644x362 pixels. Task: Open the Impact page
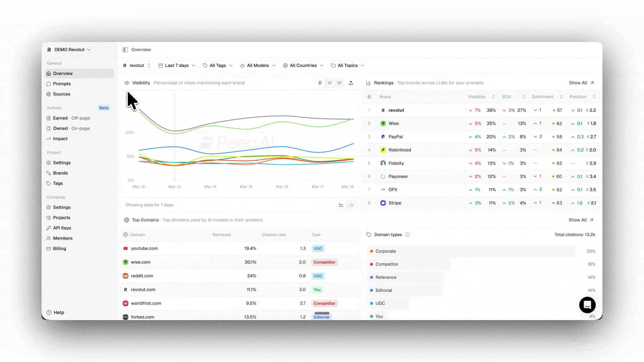click(79, 139)
